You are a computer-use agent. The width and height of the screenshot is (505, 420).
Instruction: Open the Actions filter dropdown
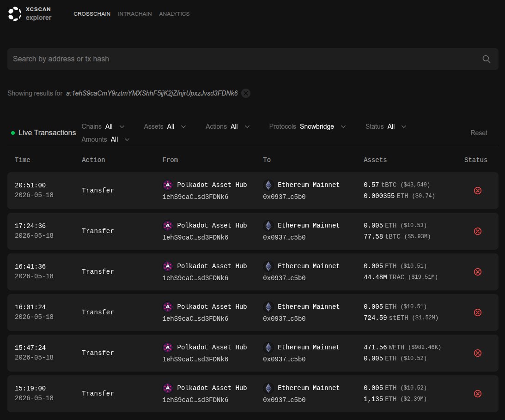[228, 126]
